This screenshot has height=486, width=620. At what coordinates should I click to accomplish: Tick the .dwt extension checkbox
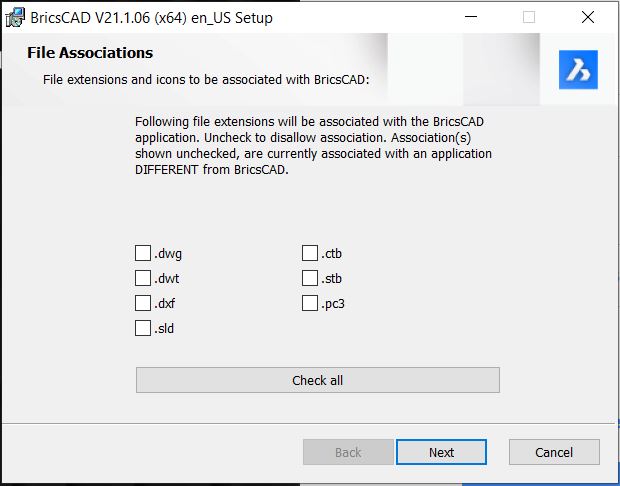point(143,278)
